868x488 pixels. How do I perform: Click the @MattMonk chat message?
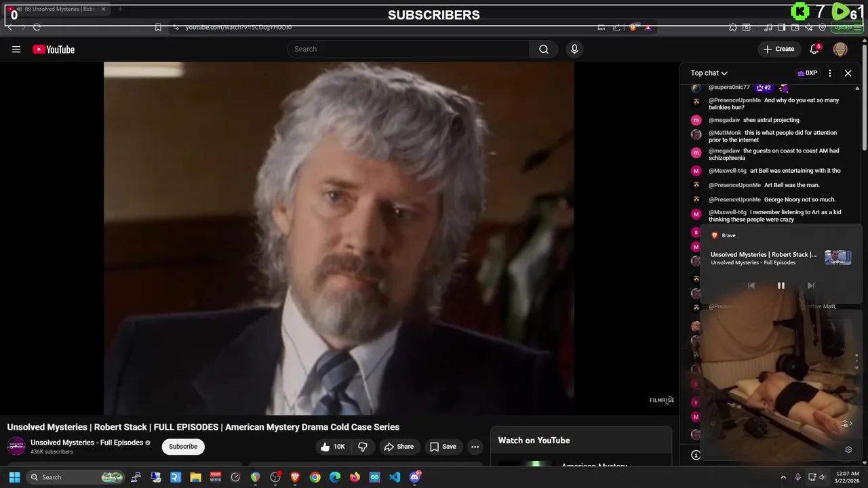point(773,136)
